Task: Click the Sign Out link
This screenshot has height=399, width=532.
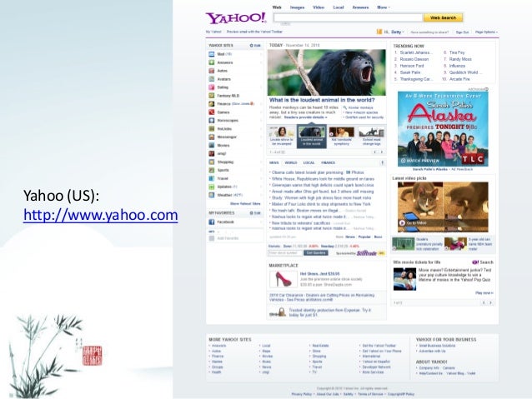Action: click(x=462, y=32)
